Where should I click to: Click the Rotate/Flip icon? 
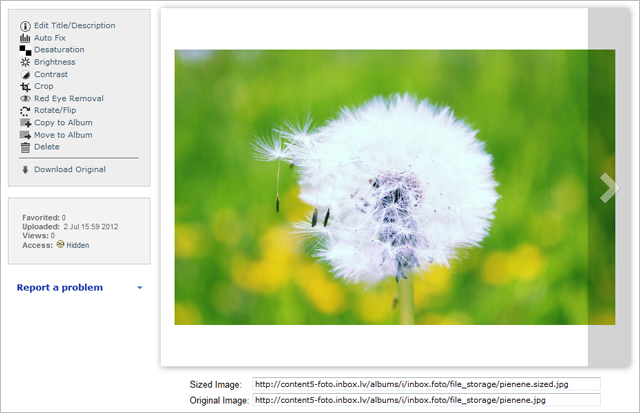(x=25, y=111)
